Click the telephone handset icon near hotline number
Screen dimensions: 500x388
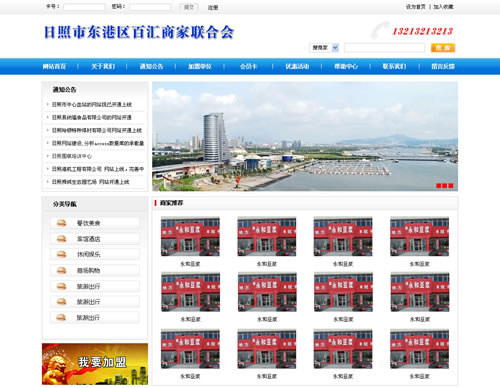coord(380,31)
